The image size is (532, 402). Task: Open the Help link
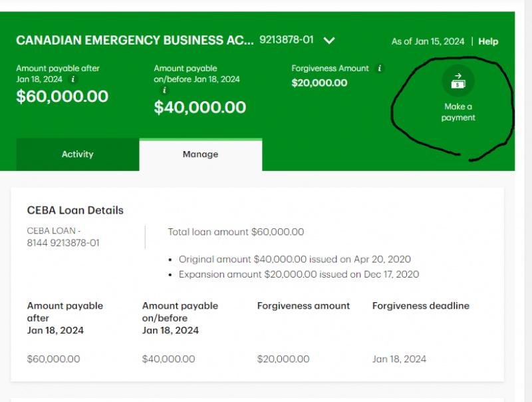[x=488, y=41]
